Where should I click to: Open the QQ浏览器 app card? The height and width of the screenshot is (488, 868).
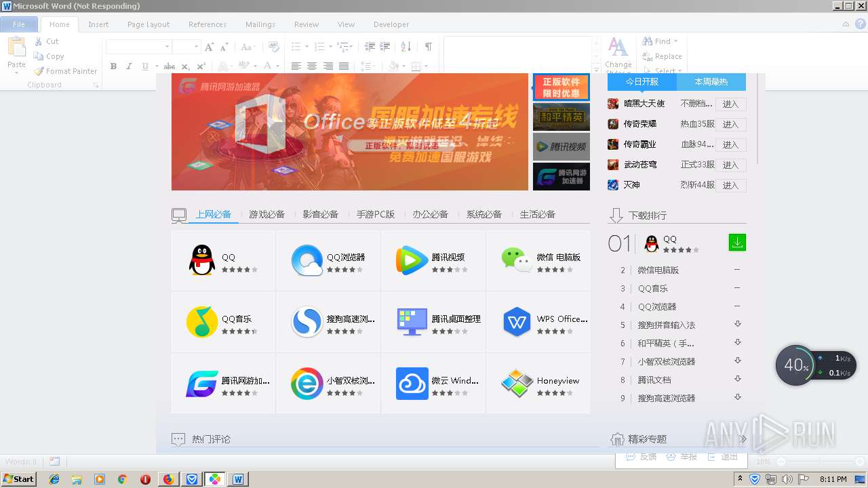328,260
